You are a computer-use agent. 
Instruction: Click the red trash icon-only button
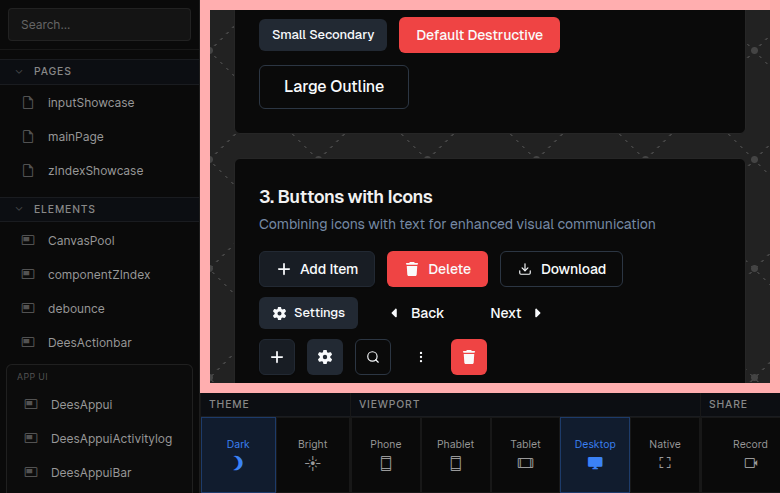pos(469,357)
